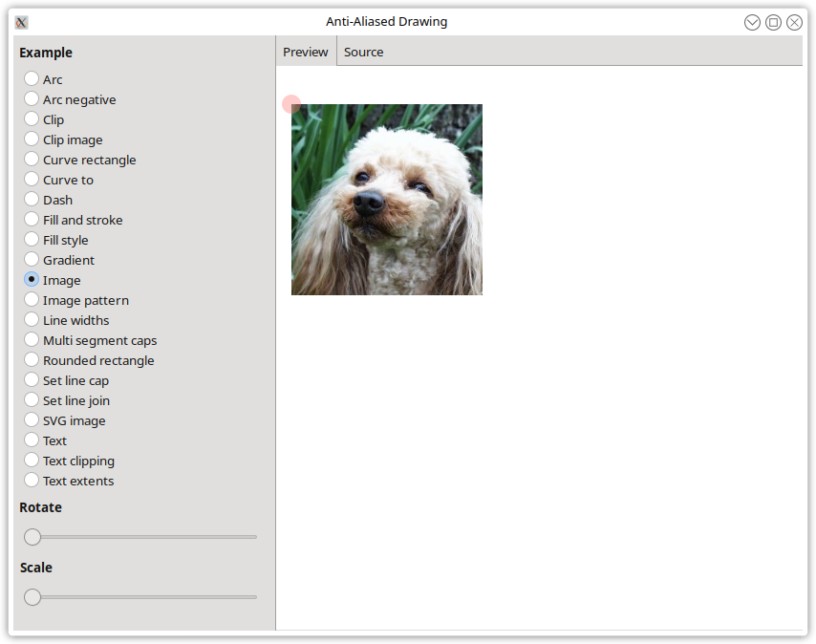
Task: Open the window menu icon in title bar
Action: coord(21,22)
